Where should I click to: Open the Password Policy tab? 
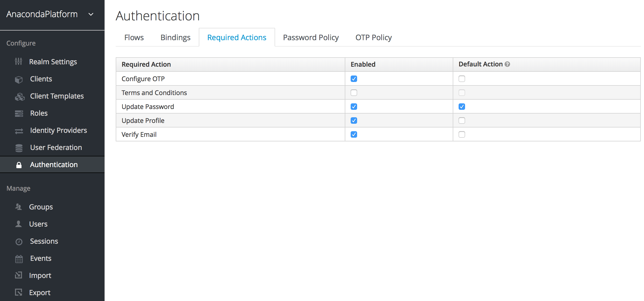(311, 37)
